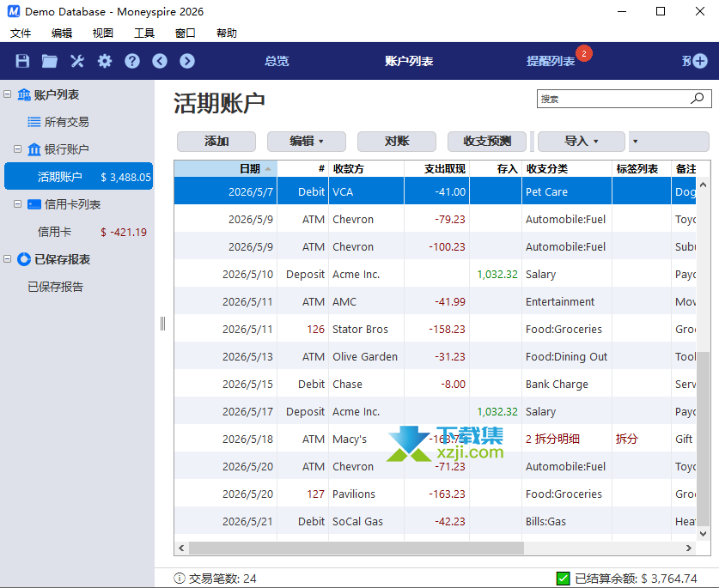The width and height of the screenshot is (719, 588).
Task: Click the list icon beside 所有交易
Action: pos(34,122)
